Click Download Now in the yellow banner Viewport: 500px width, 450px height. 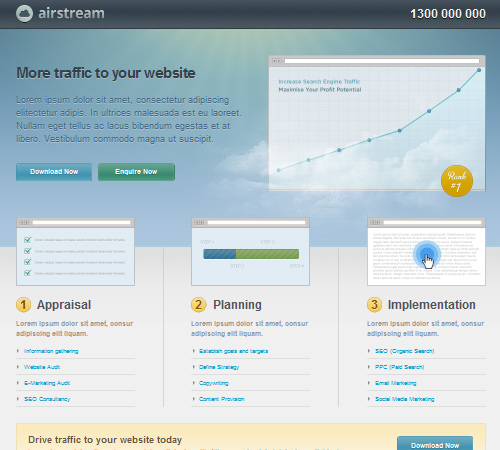coord(435,443)
